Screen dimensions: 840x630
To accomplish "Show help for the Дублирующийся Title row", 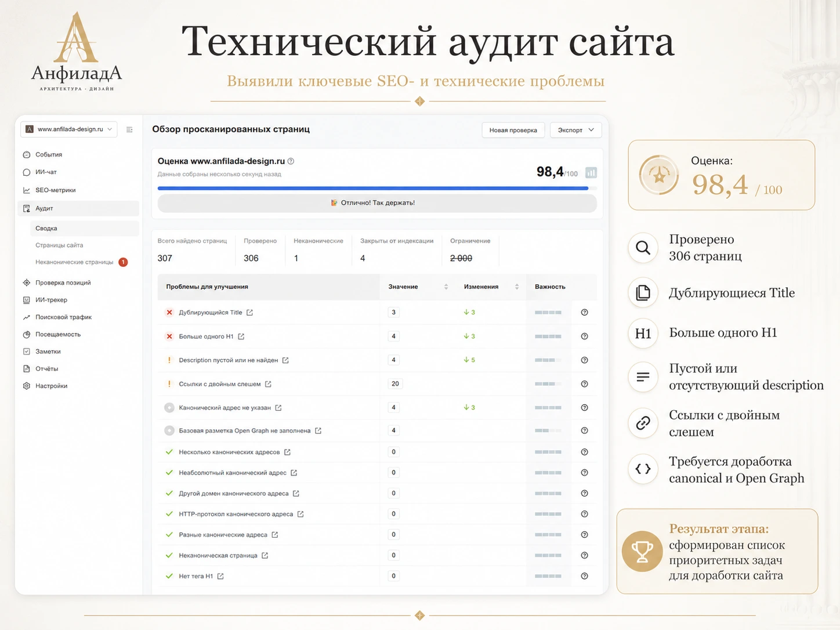I will point(584,313).
